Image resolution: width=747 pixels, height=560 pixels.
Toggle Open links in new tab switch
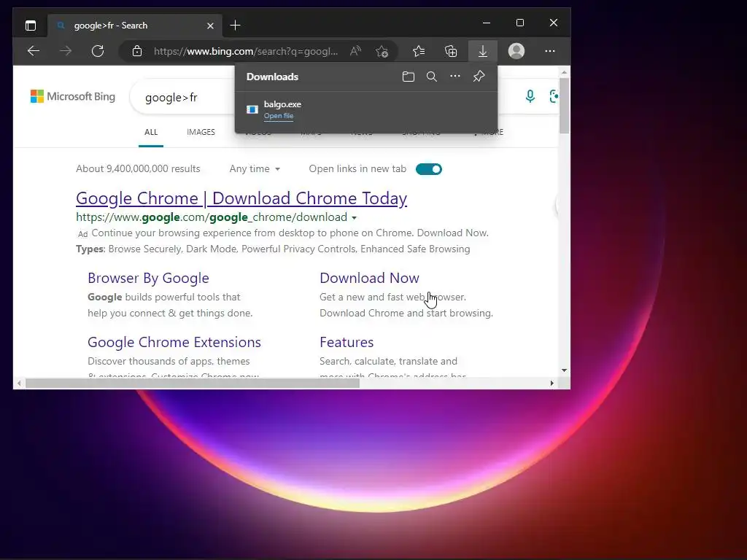click(x=429, y=169)
